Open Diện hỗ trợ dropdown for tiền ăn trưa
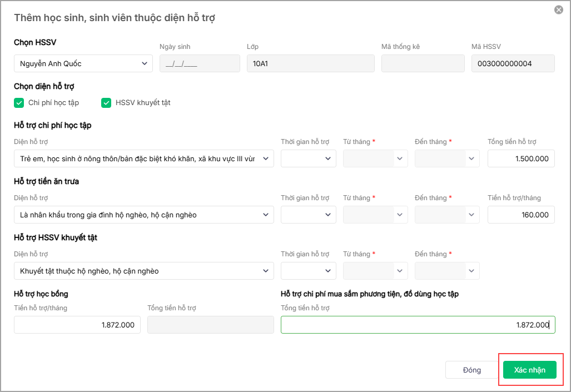 143,215
